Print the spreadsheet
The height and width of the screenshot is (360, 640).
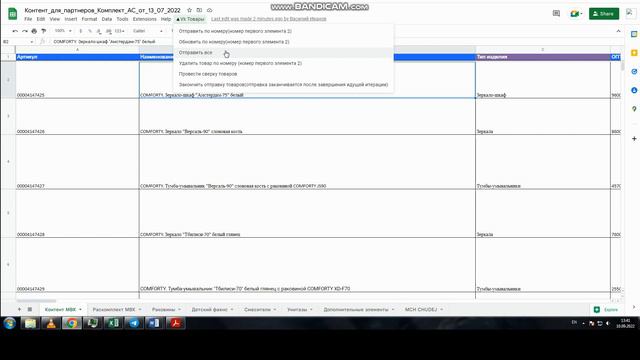(x=34, y=31)
